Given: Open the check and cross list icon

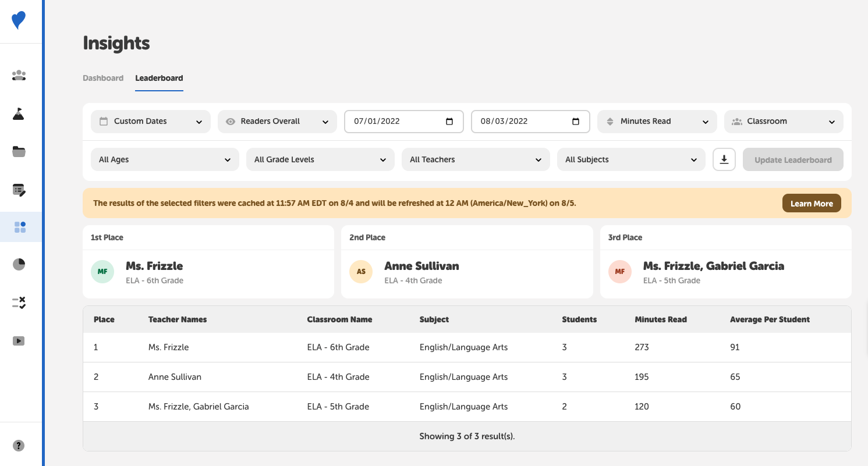Looking at the screenshot, I should pyautogui.click(x=19, y=303).
